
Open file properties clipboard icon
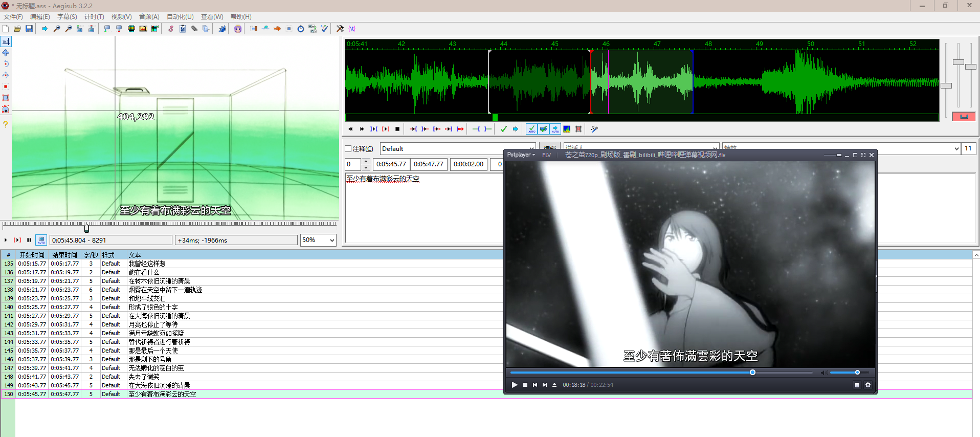tap(183, 29)
